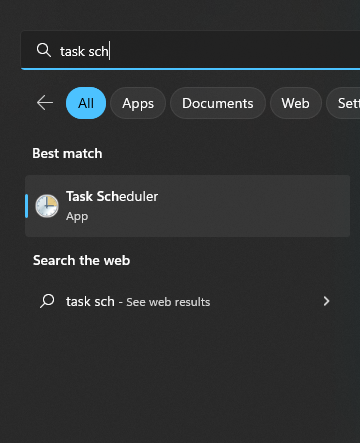360x443 pixels.
Task: Click the search field containing "task sch"
Action: 190,51
